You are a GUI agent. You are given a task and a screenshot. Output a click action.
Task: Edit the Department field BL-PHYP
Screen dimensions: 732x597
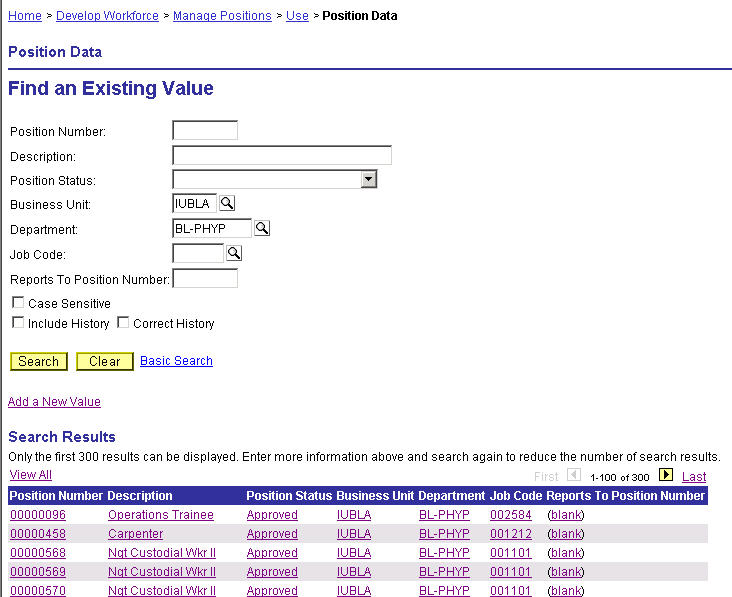tap(212, 228)
